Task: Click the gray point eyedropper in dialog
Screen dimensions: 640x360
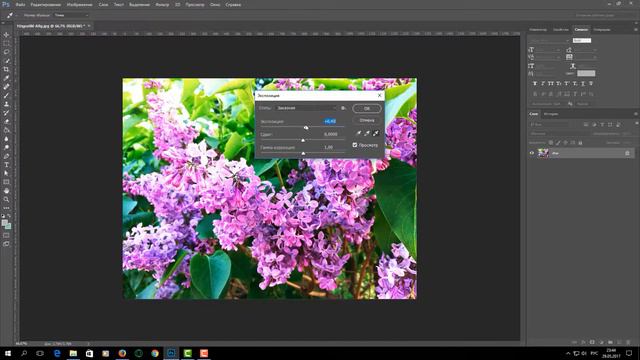Action: [367, 133]
